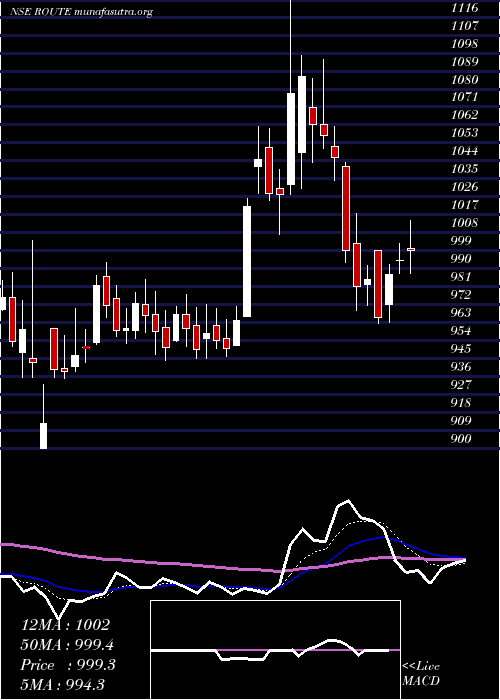Image resolution: width=500 pixels, height=700 pixels.
Task: Select the 909 price axis label
Action: click(462, 421)
